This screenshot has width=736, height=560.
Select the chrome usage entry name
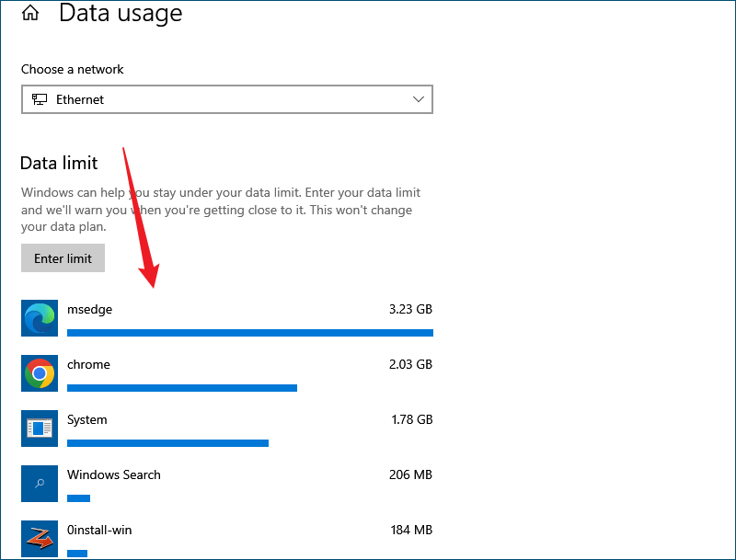88,364
